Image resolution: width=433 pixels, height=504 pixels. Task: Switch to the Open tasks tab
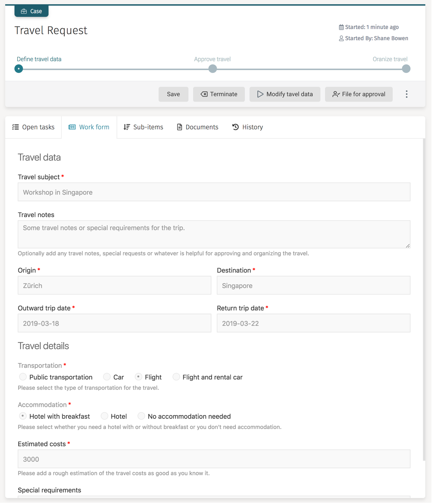pos(33,127)
